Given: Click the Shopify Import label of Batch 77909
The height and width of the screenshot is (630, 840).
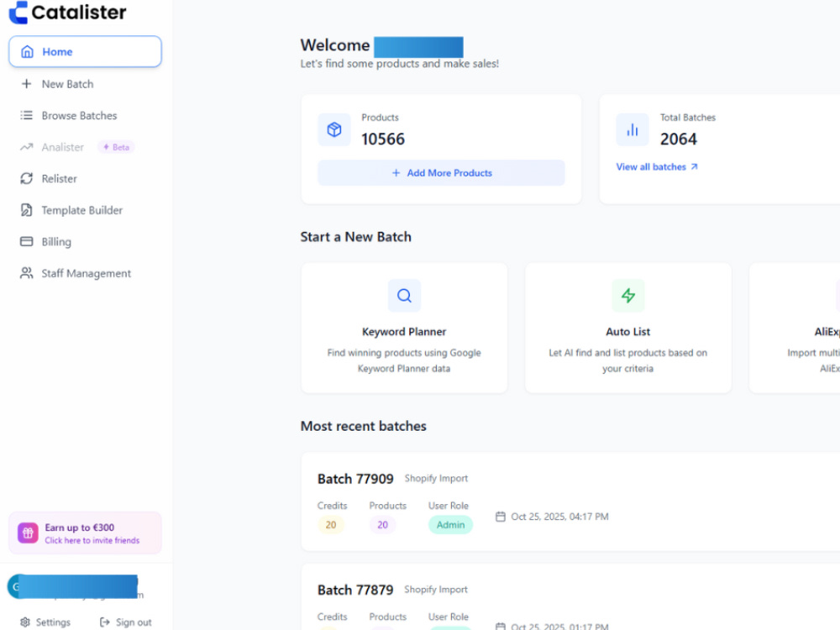Looking at the screenshot, I should [436, 479].
